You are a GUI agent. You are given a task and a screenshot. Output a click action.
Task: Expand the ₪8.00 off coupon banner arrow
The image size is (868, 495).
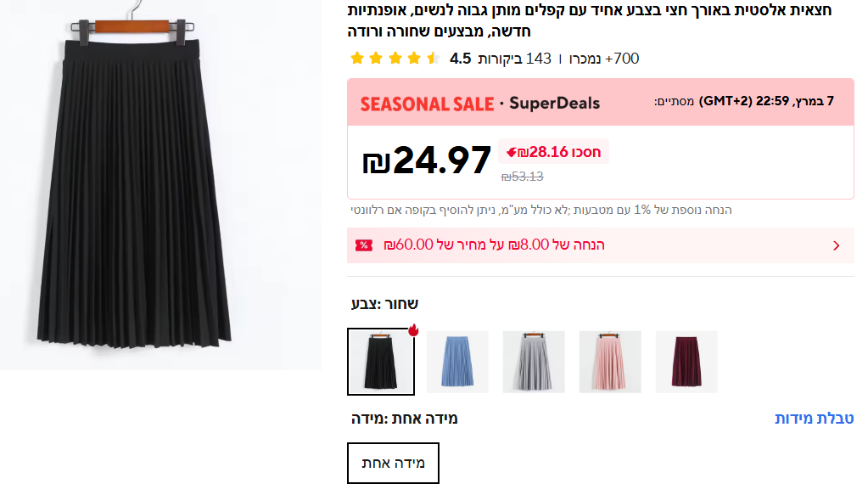point(837,245)
